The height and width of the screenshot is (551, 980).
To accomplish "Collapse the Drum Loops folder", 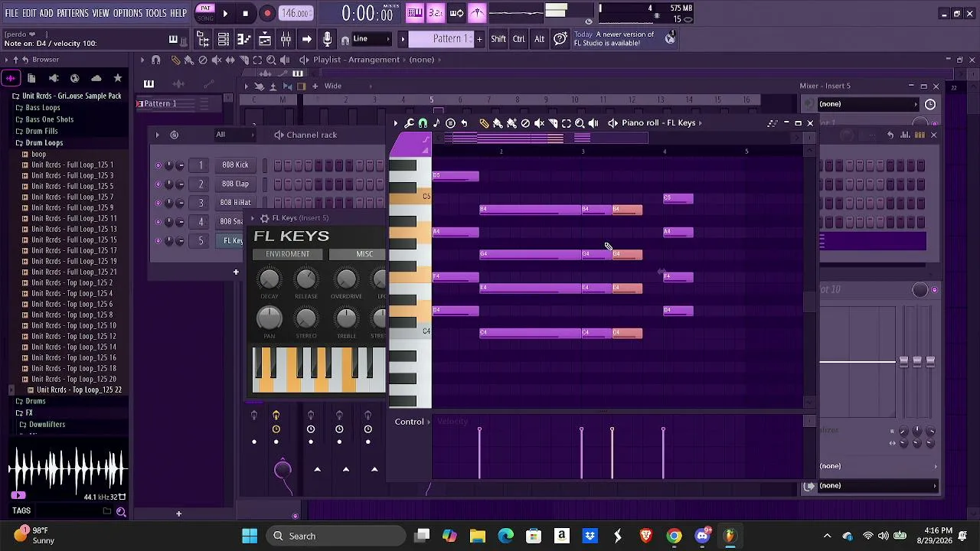I will click(44, 143).
